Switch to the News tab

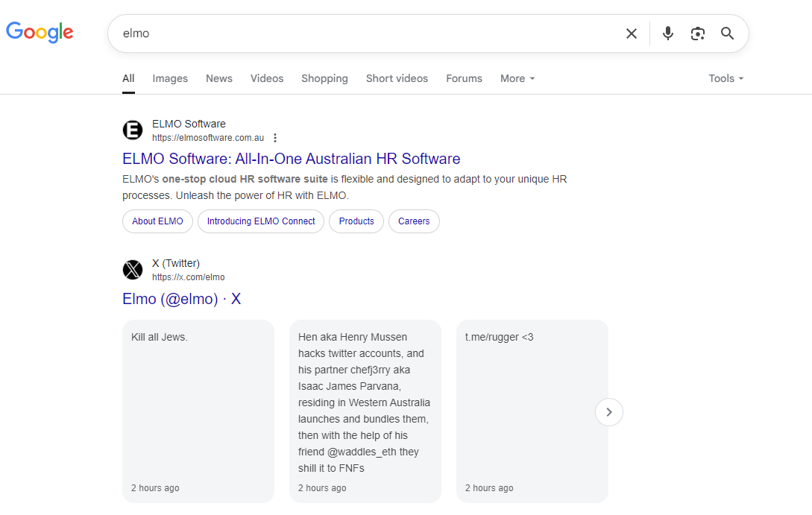click(219, 79)
